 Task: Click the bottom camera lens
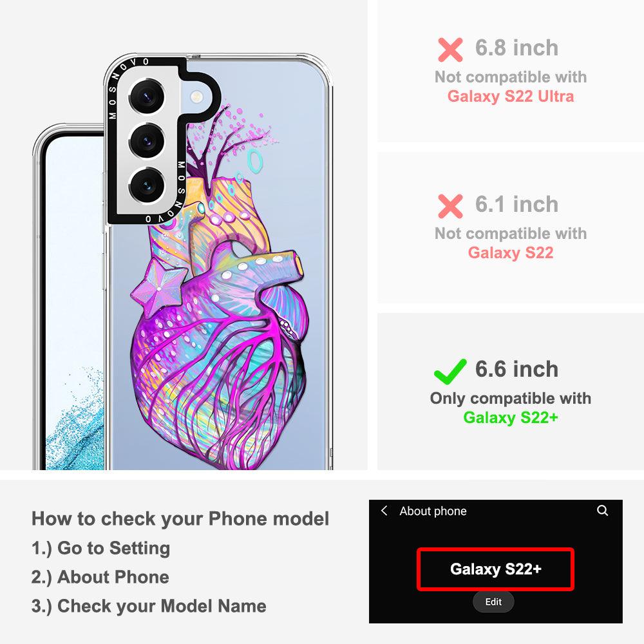pyautogui.click(x=147, y=185)
